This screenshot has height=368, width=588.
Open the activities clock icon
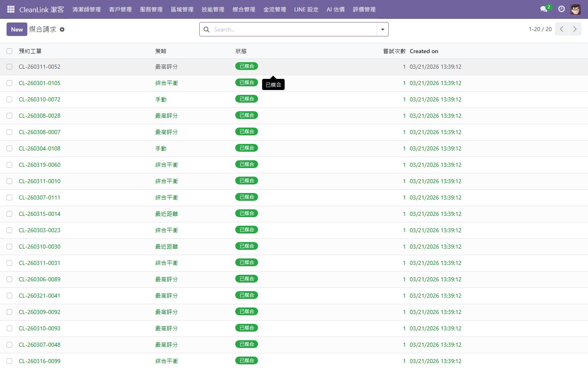[x=561, y=9]
